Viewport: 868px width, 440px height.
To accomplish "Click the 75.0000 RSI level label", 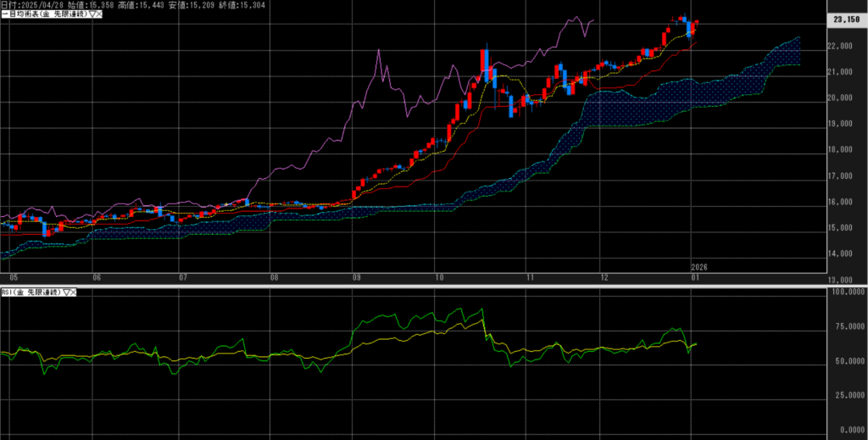I will click(x=846, y=326).
